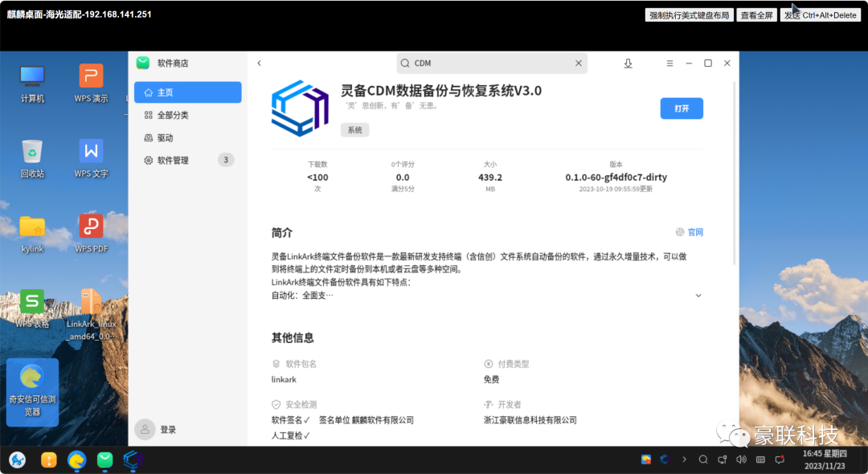The width and height of the screenshot is (868, 474).
Task: Launch 奇安信可信浏览器 from desktop
Action: point(32,391)
